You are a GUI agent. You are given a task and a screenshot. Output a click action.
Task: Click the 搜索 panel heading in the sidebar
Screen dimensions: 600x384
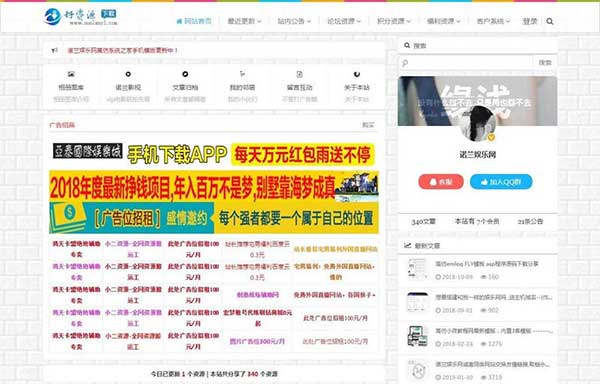point(420,46)
